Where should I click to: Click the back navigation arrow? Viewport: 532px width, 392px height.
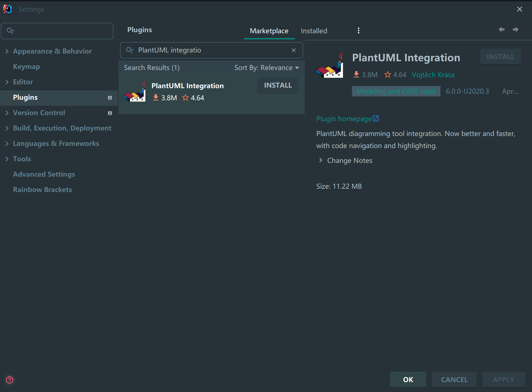[x=501, y=29]
